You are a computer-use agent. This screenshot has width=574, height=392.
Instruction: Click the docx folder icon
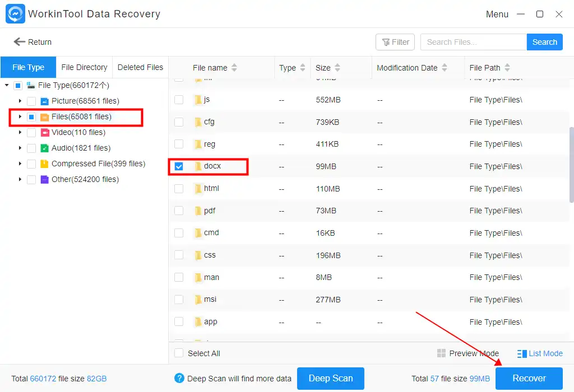click(x=198, y=166)
